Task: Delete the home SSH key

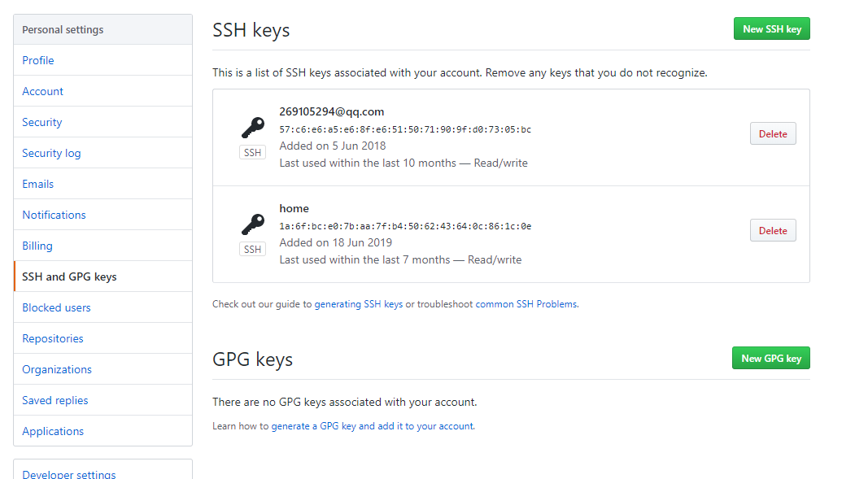Action: 772,231
